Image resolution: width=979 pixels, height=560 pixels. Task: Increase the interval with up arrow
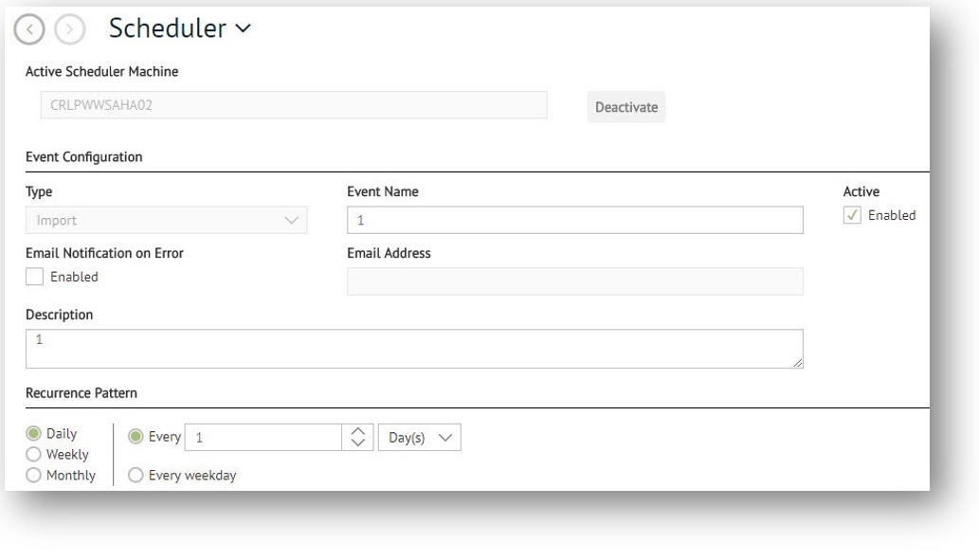357,431
